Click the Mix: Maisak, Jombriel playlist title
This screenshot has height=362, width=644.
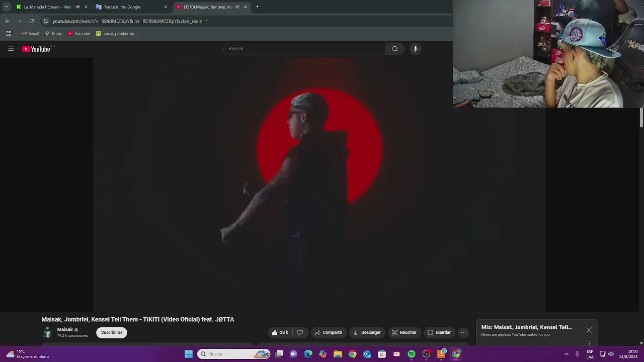(x=526, y=327)
